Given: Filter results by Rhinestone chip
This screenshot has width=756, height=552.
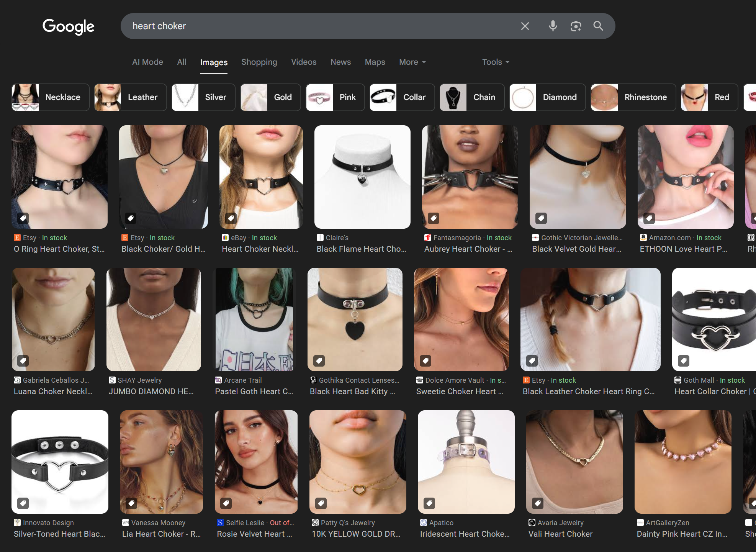Looking at the screenshot, I should pos(633,97).
